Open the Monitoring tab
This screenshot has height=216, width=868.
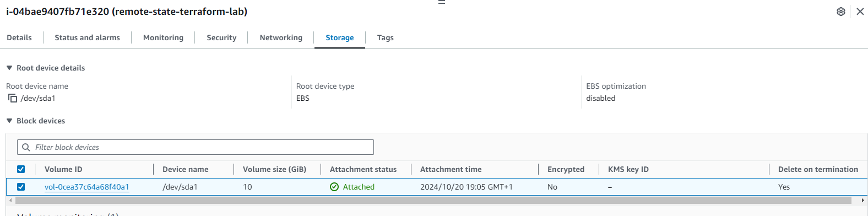163,37
